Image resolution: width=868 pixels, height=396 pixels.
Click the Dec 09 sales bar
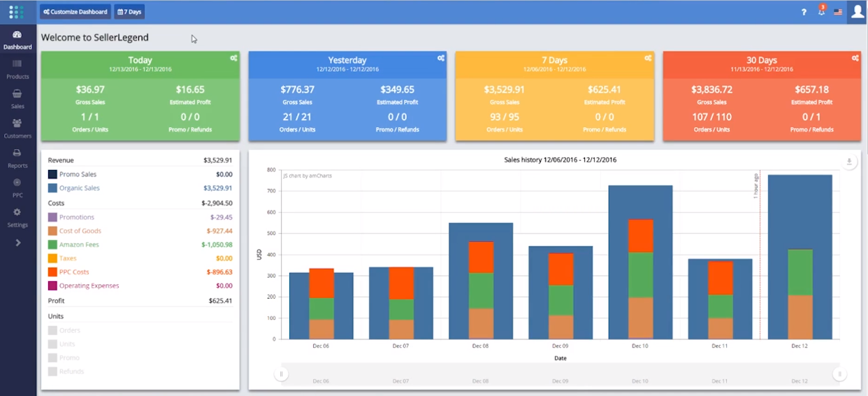click(560, 292)
